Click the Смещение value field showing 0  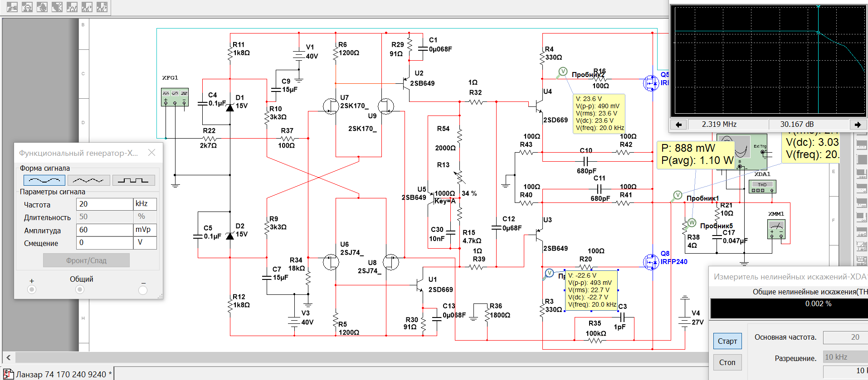(x=104, y=243)
